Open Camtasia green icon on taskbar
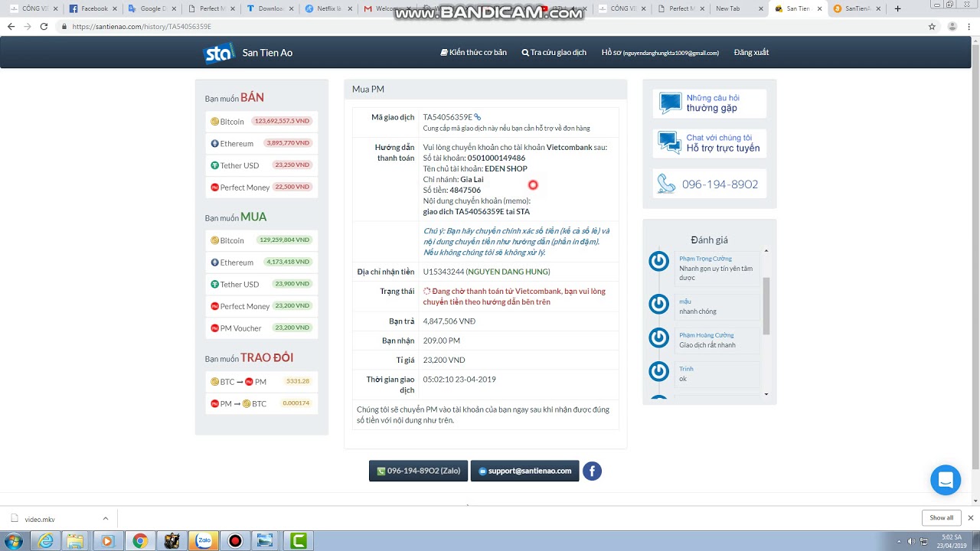The height and width of the screenshot is (551, 980). [298, 541]
